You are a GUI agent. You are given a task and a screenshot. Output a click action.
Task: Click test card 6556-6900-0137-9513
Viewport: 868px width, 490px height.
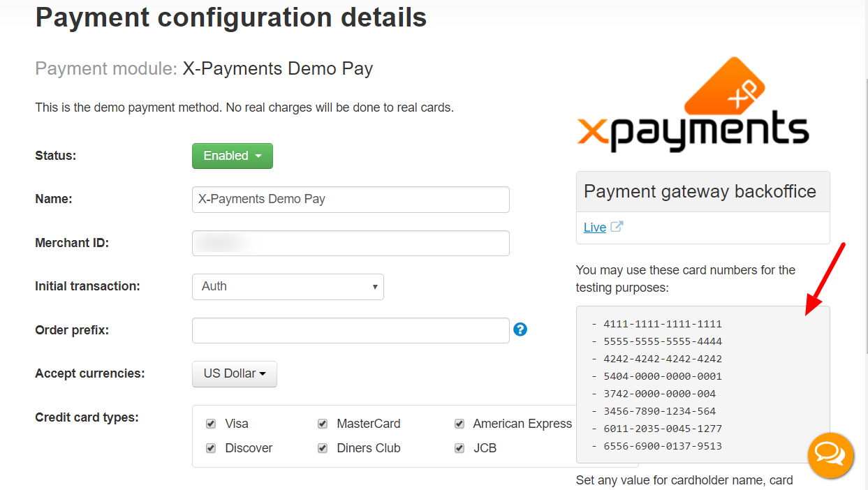click(x=663, y=446)
